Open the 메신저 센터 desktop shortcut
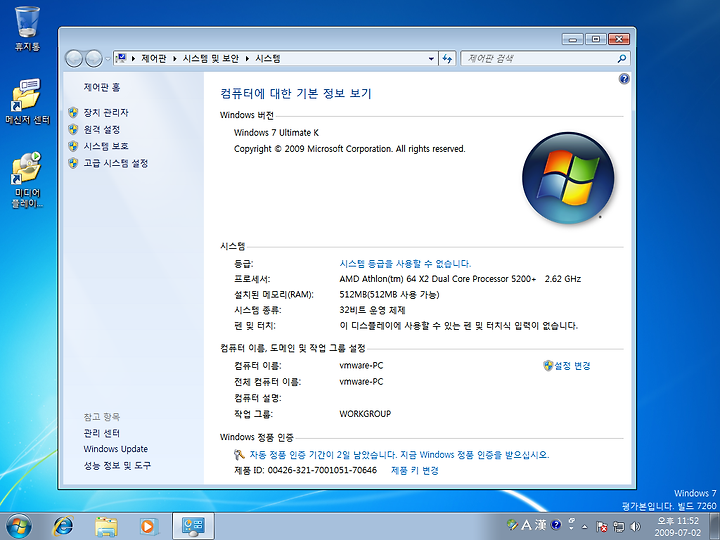Image resolution: width=720 pixels, height=540 pixels. 27,101
